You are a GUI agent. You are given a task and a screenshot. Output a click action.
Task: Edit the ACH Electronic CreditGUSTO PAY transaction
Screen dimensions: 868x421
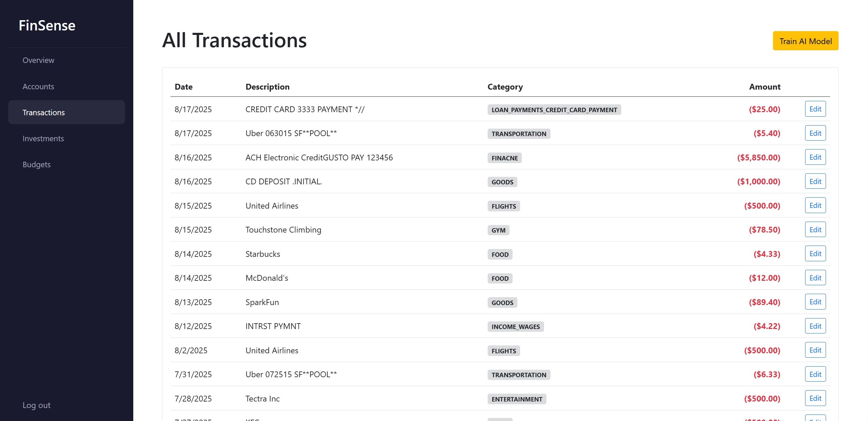[815, 157]
